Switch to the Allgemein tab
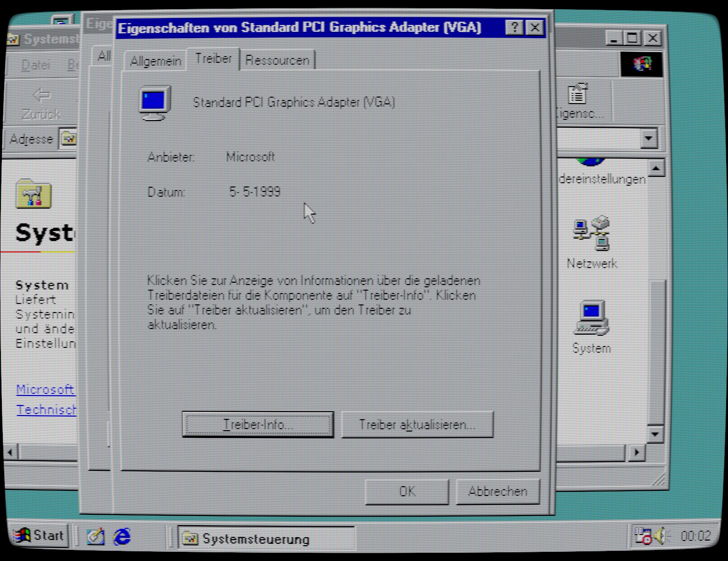This screenshot has height=561, width=728. click(155, 61)
